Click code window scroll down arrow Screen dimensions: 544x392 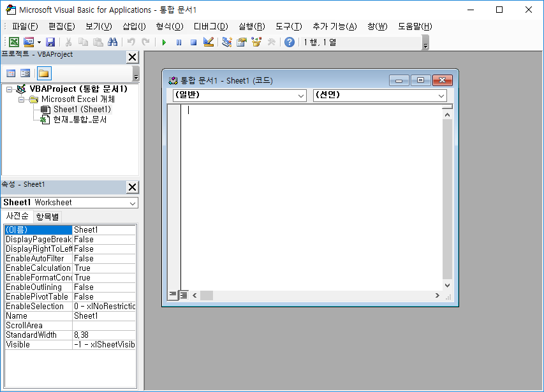coord(448,286)
